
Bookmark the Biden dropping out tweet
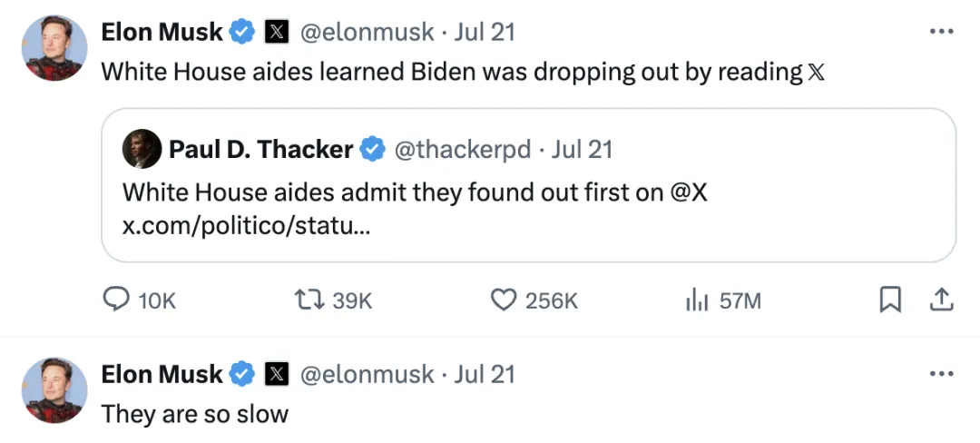pos(891,300)
